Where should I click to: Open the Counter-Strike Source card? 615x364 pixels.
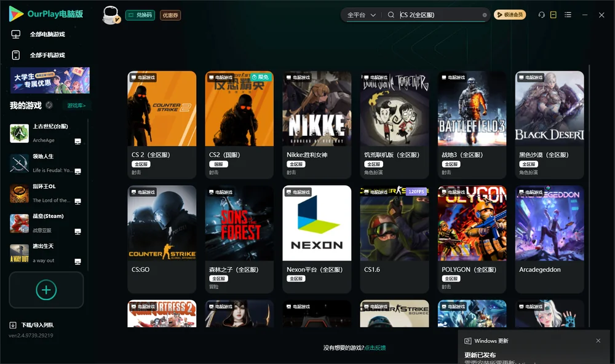point(395,314)
